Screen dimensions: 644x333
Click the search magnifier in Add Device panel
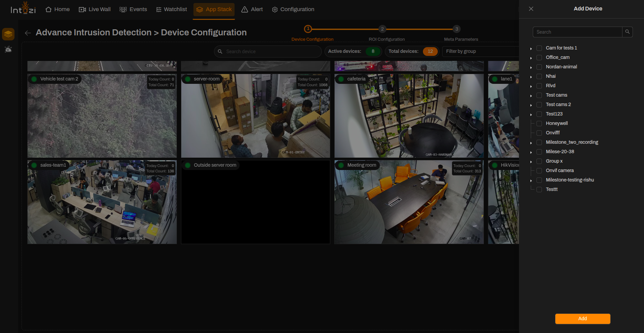pyautogui.click(x=627, y=32)
